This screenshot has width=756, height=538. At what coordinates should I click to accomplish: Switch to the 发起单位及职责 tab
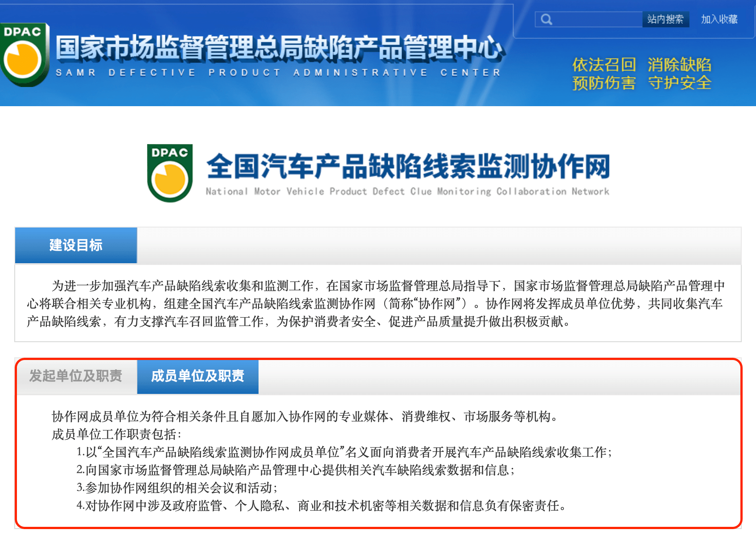click(76, 376)
